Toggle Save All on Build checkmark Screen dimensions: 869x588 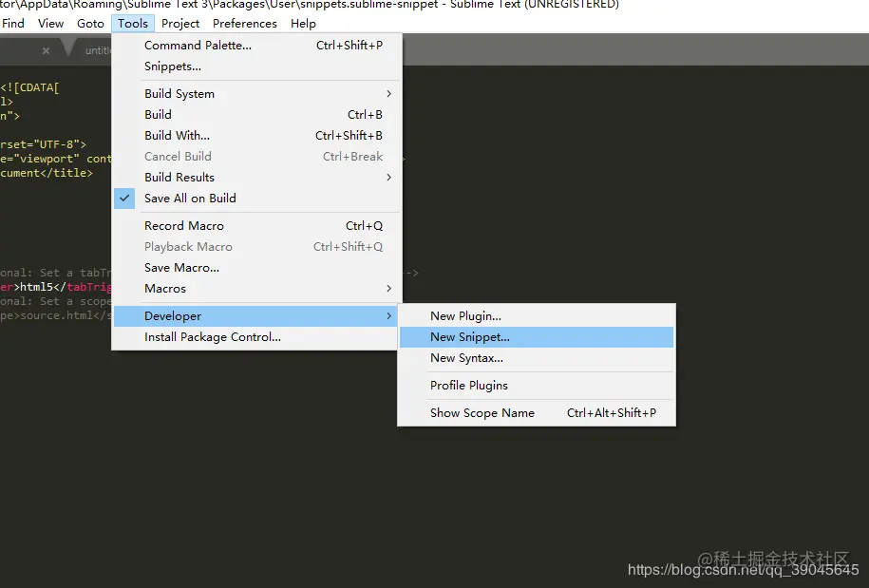[x=124, y=198]
